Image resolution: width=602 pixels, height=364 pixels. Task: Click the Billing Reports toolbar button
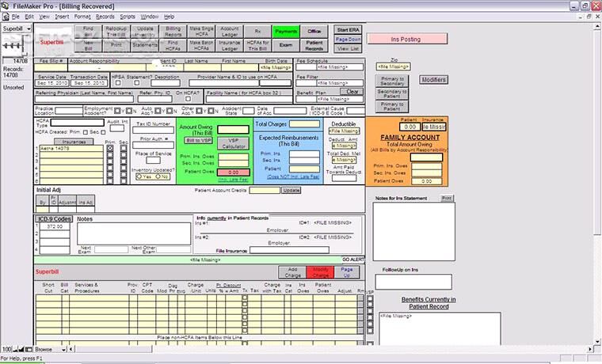[x=173, y=31]
